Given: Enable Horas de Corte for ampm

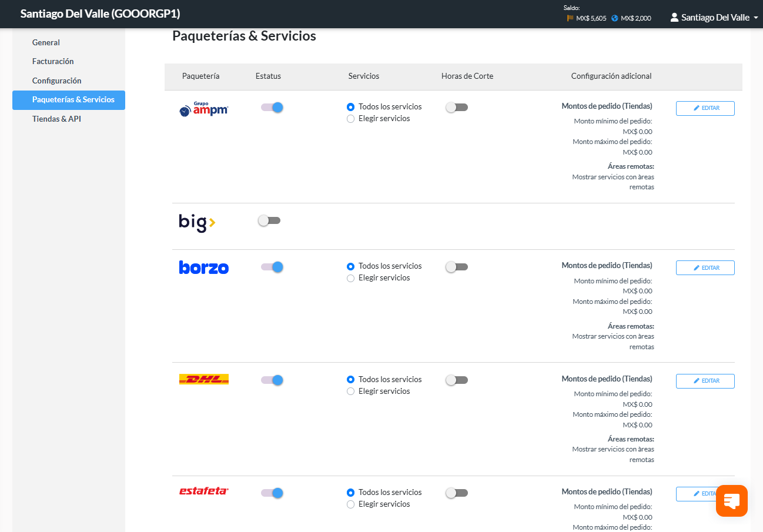Looking at the screenshot, I should coord(457,107).
